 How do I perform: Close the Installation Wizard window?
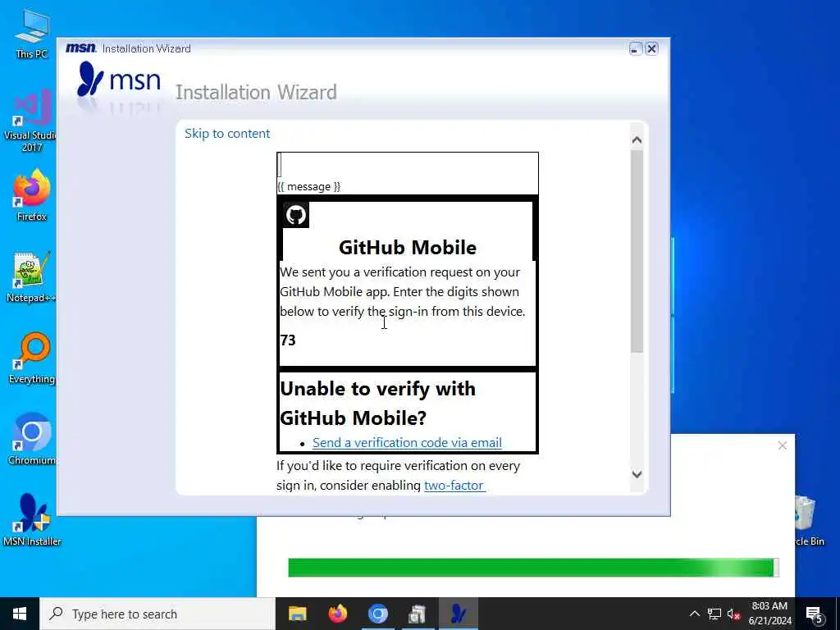pyautogui.click(x=651, y=48)
